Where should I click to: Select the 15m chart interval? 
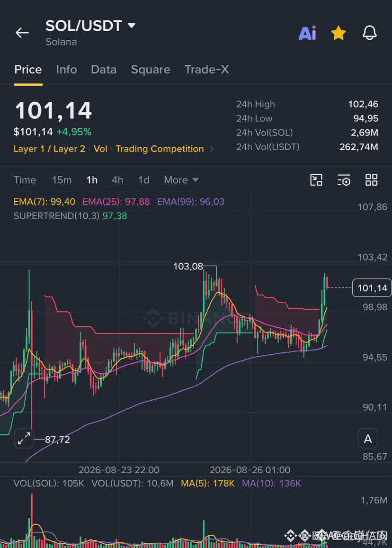62,180
